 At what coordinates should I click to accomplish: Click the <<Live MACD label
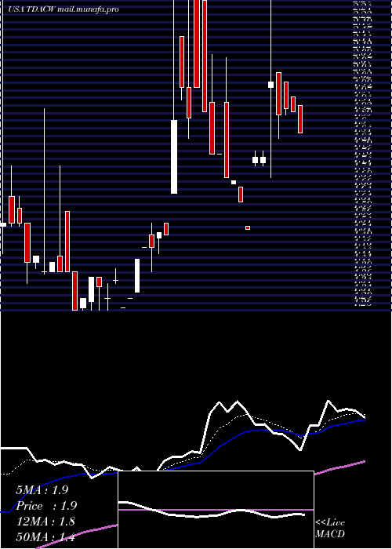(x=330, y=528)
